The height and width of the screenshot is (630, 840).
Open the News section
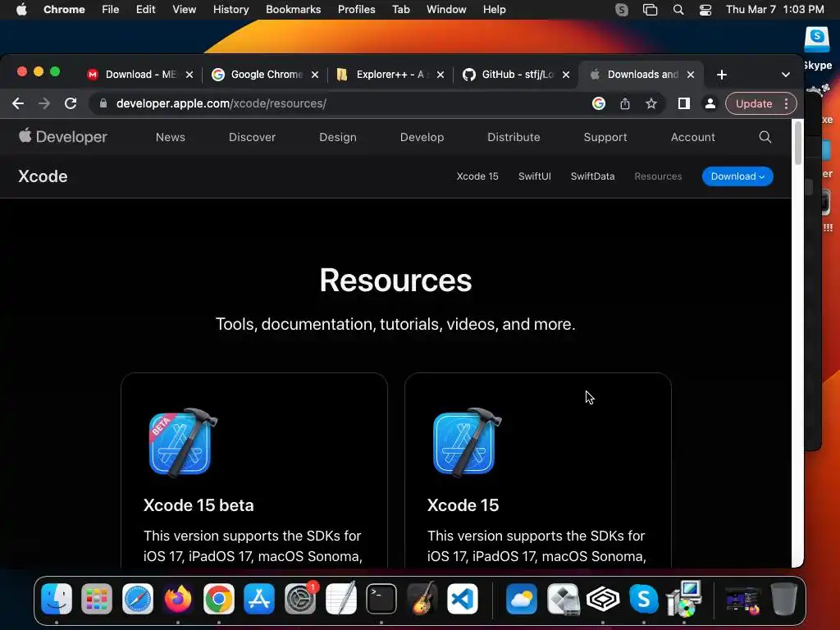[171, 137]
